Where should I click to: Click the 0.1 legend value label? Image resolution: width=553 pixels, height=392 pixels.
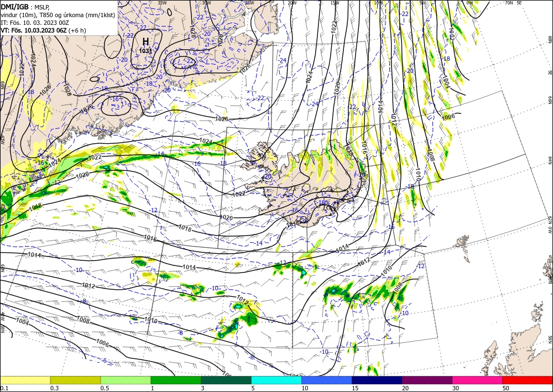(x=3, y=388)
